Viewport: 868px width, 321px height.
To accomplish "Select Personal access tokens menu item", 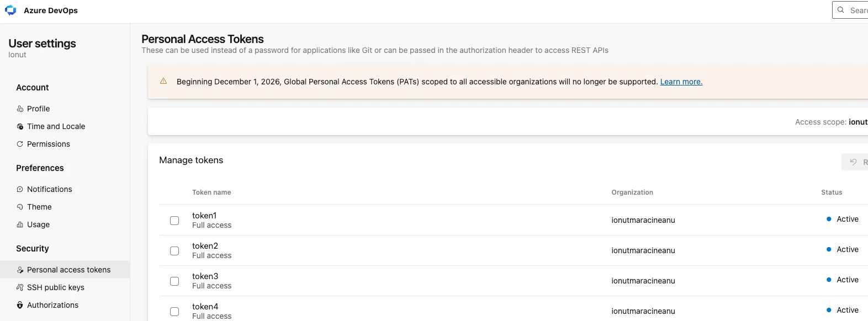I will (65, 270).
